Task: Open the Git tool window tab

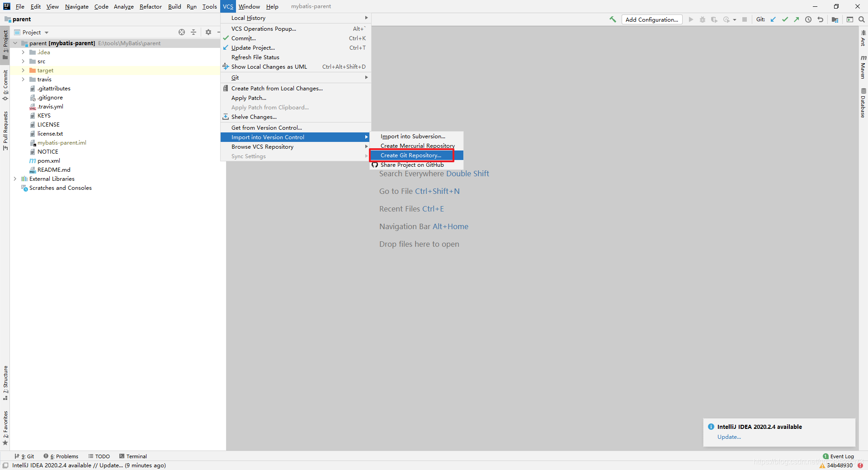Action: click(24, 456)
